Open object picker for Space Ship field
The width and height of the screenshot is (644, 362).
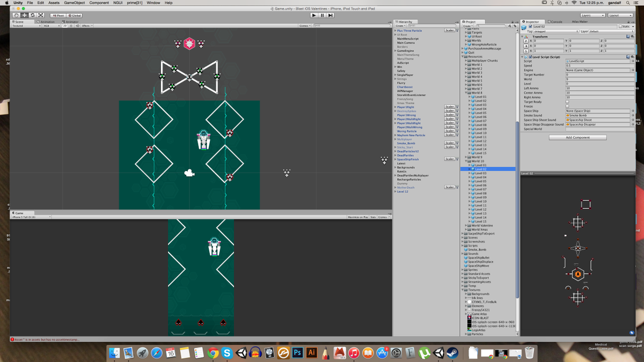coord(633,111)
